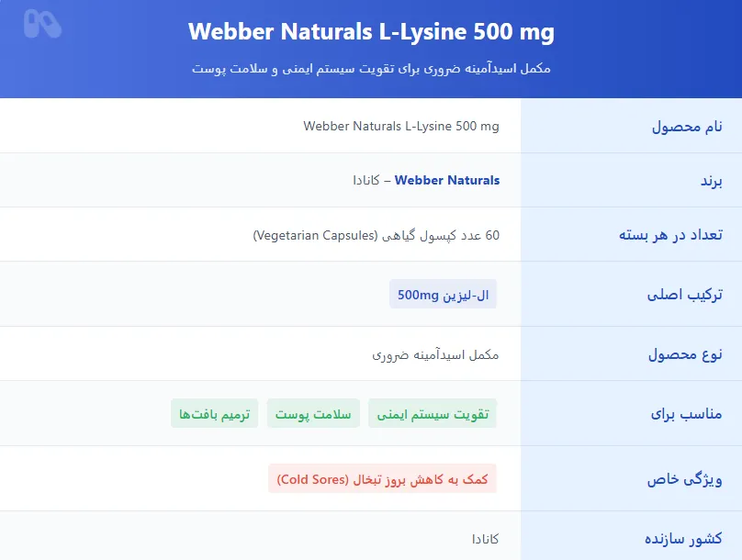Click the کانادا text beside brand name
This screenshot has width=742, height=560.
point(365,180)
